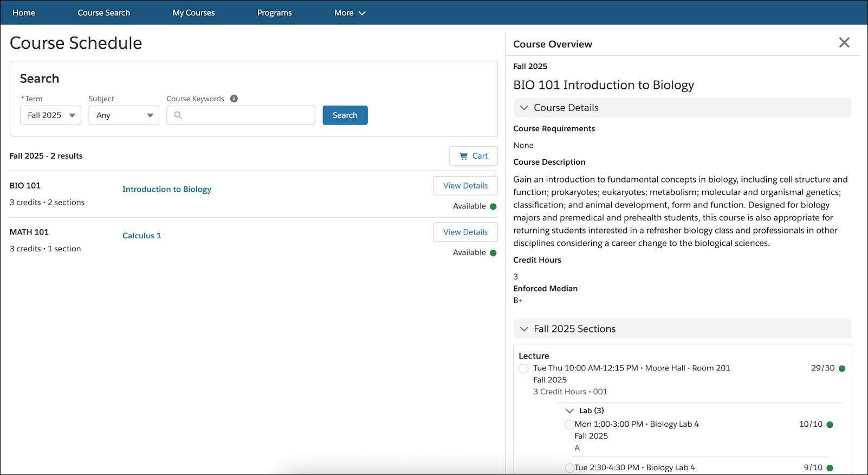Viewport: 868px width, 475px height.
Task: Click the '10/10' lab enrollment count
Action: pos(811,424)
